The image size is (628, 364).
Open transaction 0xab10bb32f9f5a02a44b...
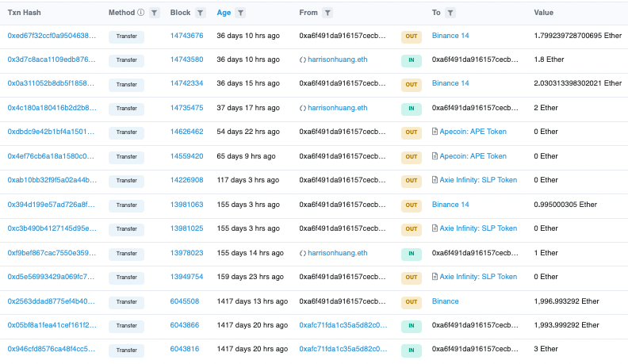pos(52,180)
